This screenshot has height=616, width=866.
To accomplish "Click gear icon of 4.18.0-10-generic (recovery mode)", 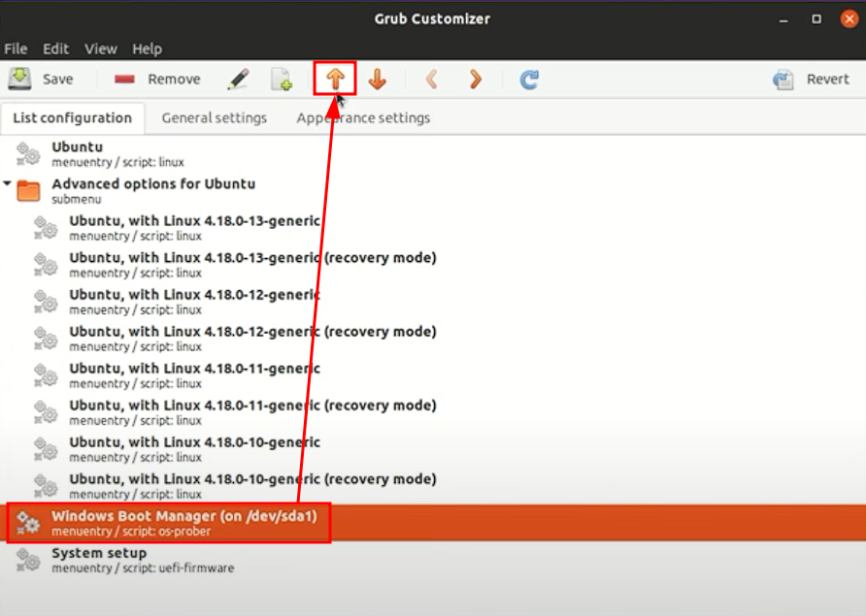I will click(46, 486).
